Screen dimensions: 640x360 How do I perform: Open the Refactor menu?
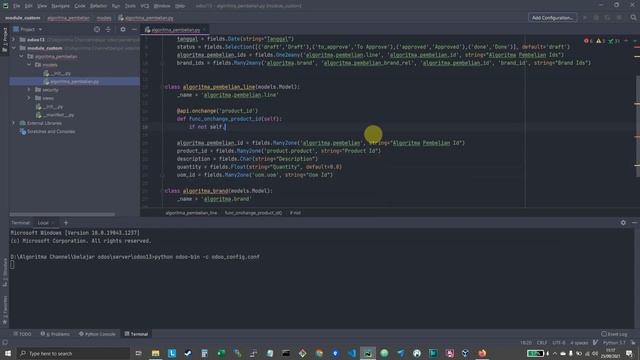(x=98, y=6)
